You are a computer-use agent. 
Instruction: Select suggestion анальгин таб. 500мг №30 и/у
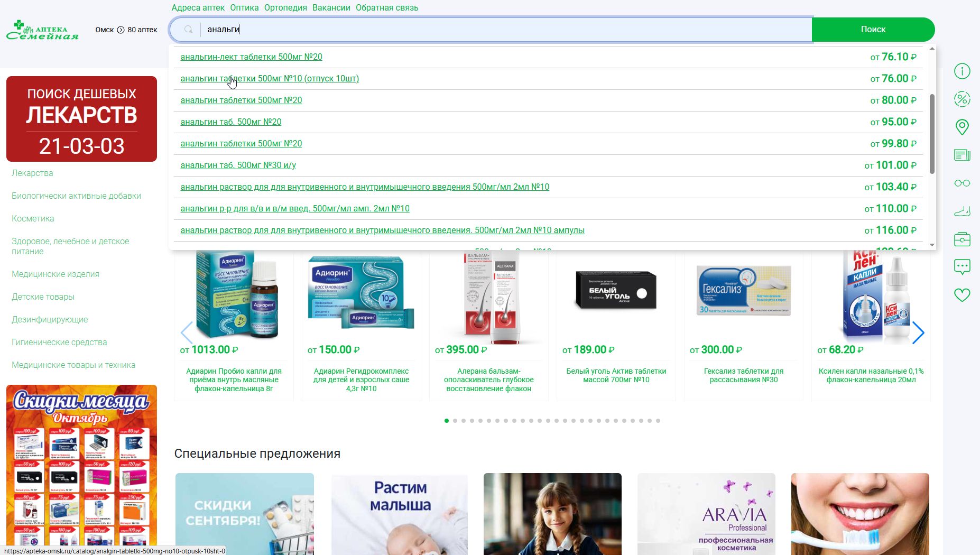click(x=238, y=165)
